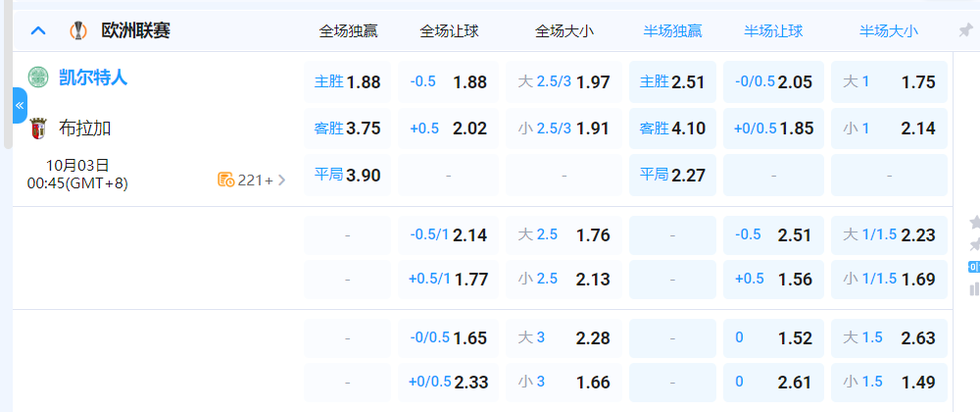The height and width of the screenshot is (412, 980).
Task: Click the bar chart icon on right edge
Action: (974, 288)
